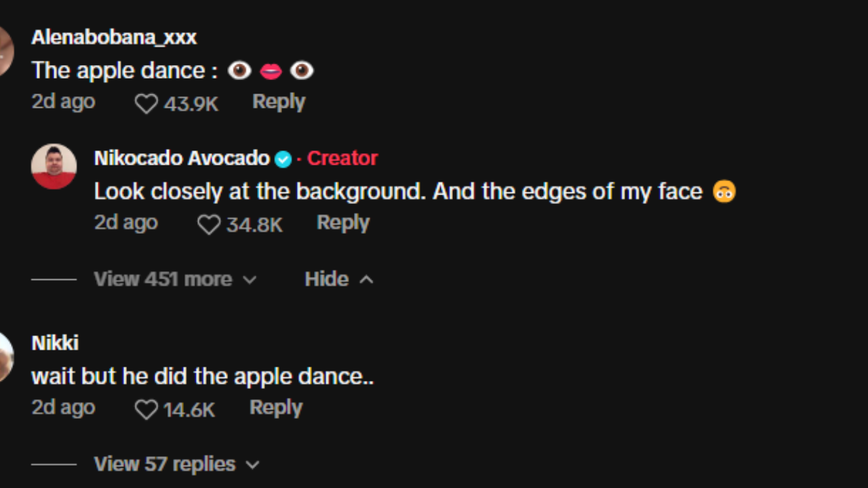Viewport: 868px width, 488px height.
Task: Collapse replies with Hide
Action: click(x=339, y=279)
